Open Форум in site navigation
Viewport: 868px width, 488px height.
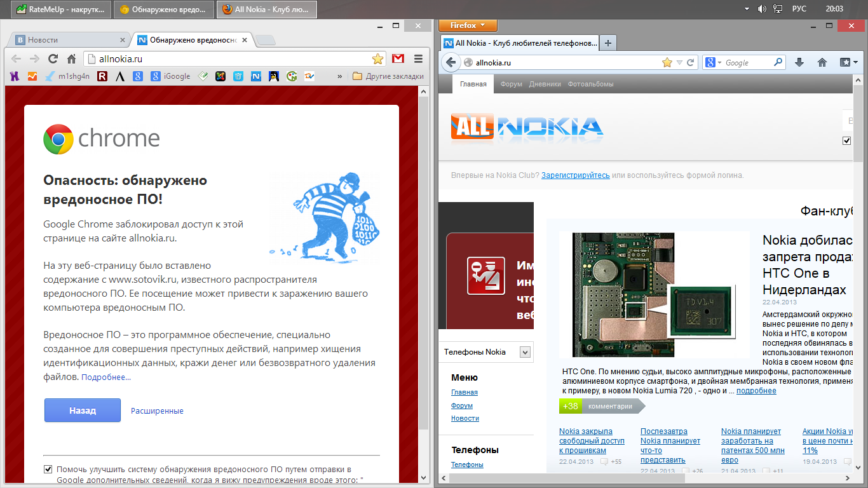click(x=511, y=84)
